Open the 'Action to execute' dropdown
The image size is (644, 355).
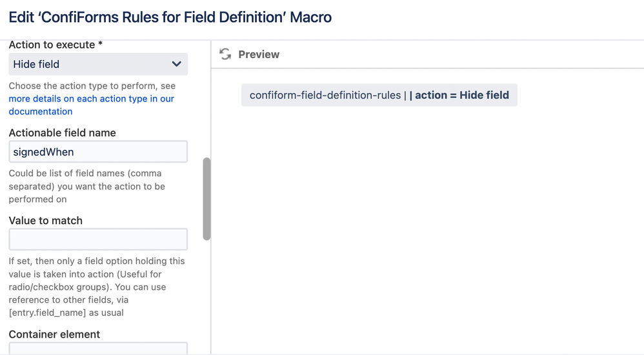click(98, 64)
